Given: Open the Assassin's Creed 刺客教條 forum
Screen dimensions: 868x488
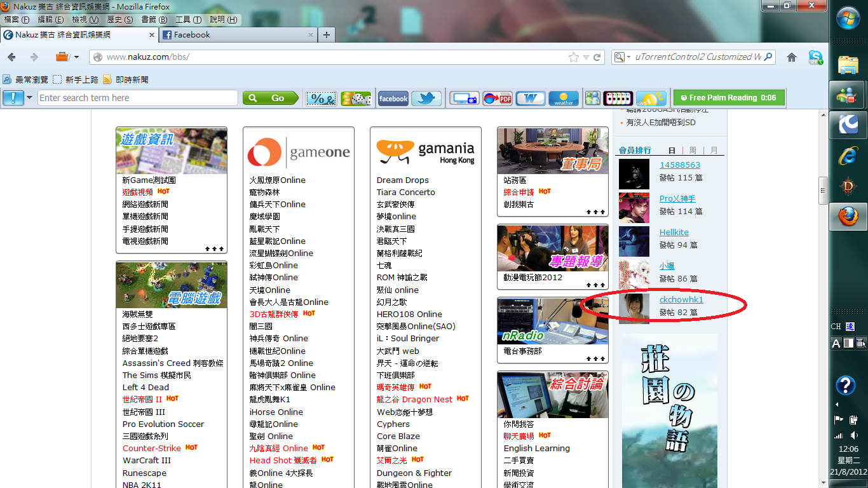Looking at the screenshot, I should (x=173, y=363).
